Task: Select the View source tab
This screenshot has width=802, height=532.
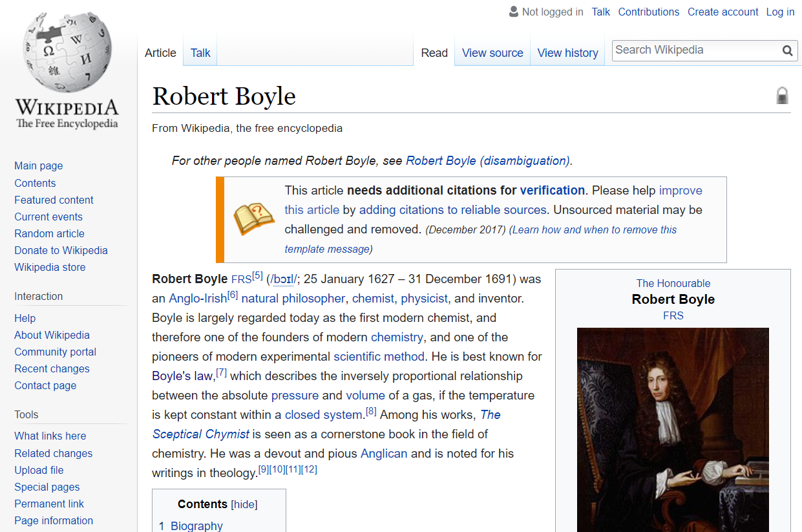Action: 492,53
